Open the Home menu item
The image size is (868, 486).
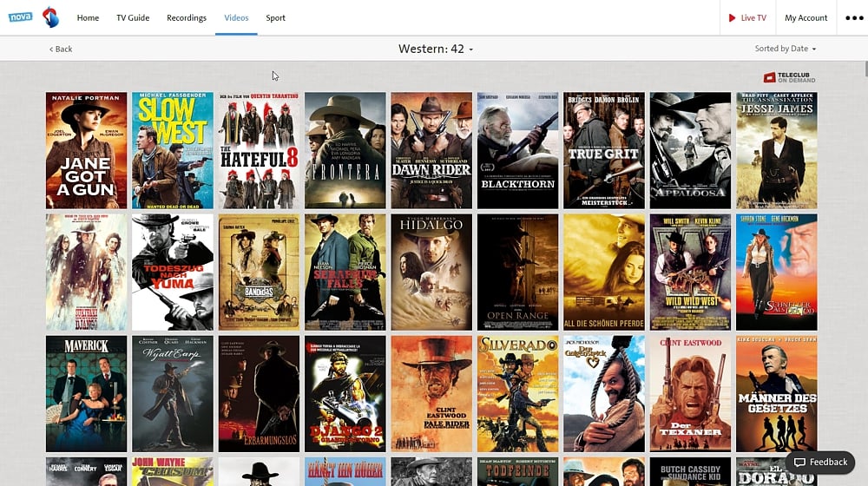coord(88,17)
